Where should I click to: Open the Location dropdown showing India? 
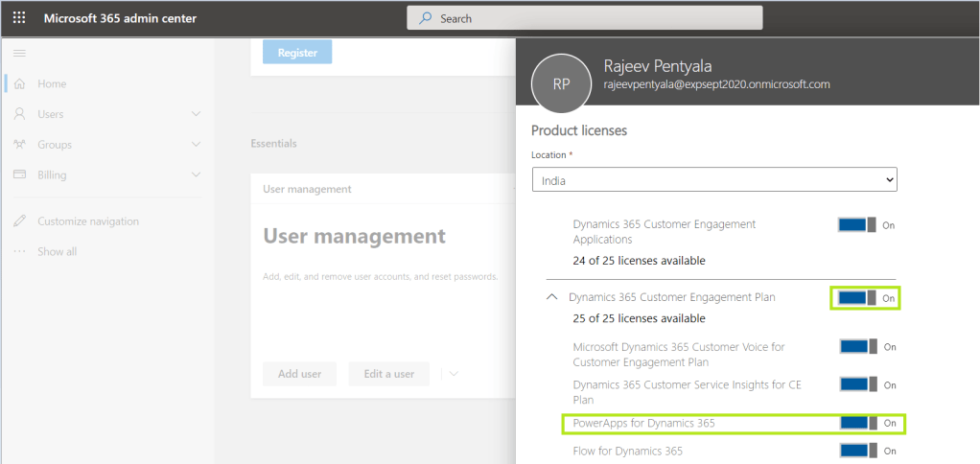[x=714, y=180]
